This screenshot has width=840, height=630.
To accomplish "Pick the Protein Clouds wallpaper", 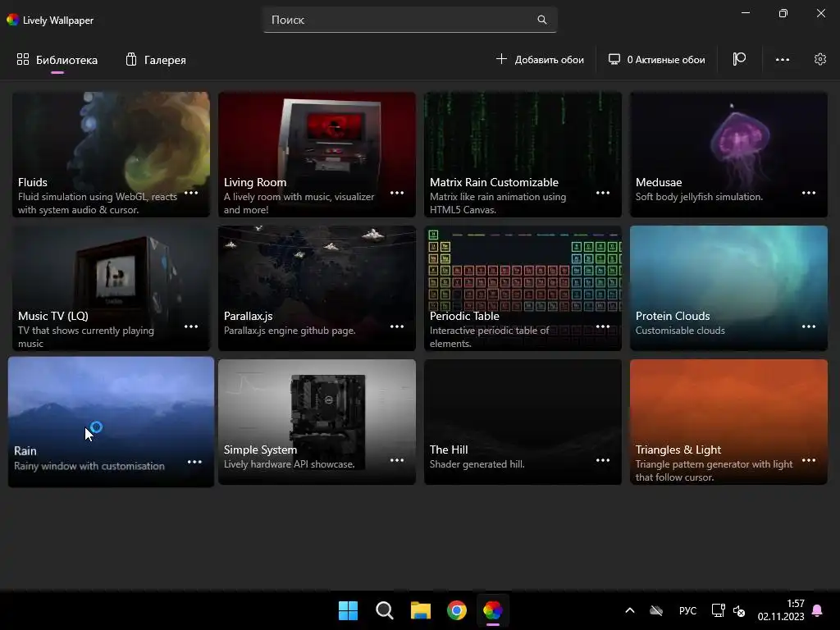I will (728, 288).
